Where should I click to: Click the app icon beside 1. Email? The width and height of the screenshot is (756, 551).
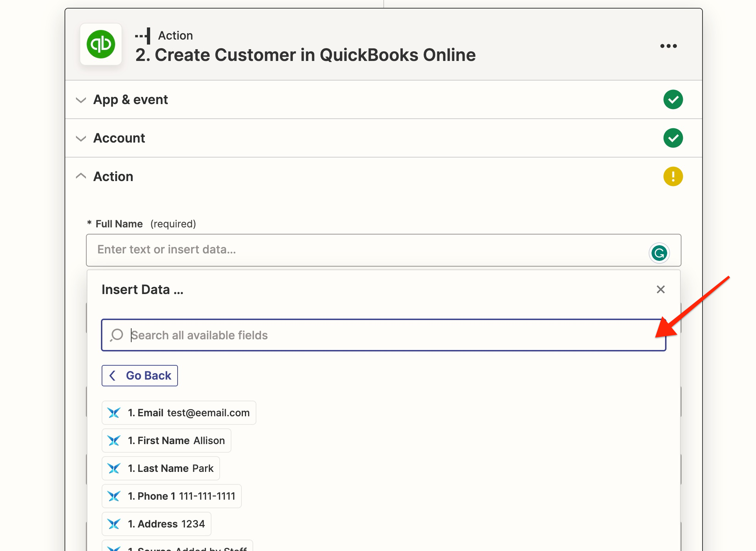(x=114, y=413)
